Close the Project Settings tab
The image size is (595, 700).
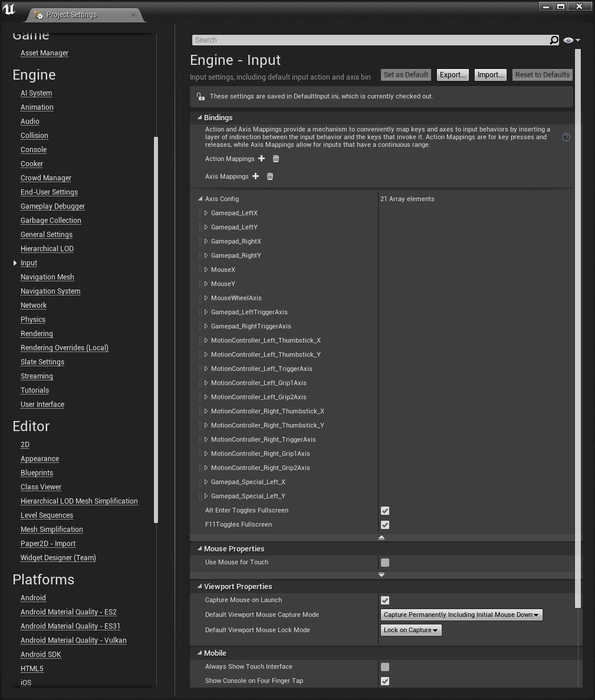tap(133, 15)
